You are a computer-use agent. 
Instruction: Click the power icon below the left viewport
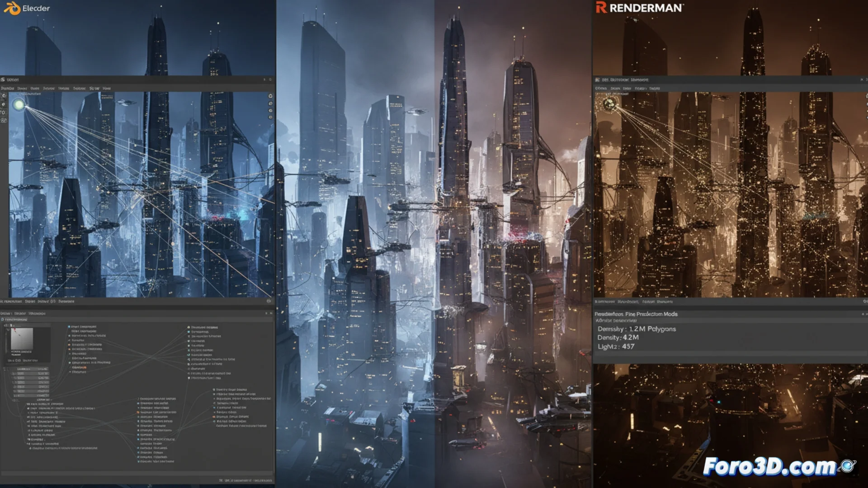[x=269, y=301]
